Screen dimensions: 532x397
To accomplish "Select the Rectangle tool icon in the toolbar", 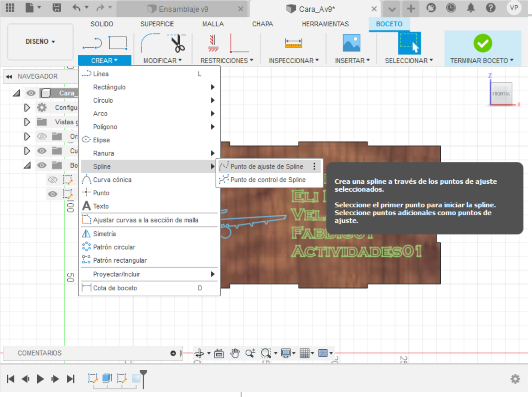I will pyautogui.click(x=118, y=43).
